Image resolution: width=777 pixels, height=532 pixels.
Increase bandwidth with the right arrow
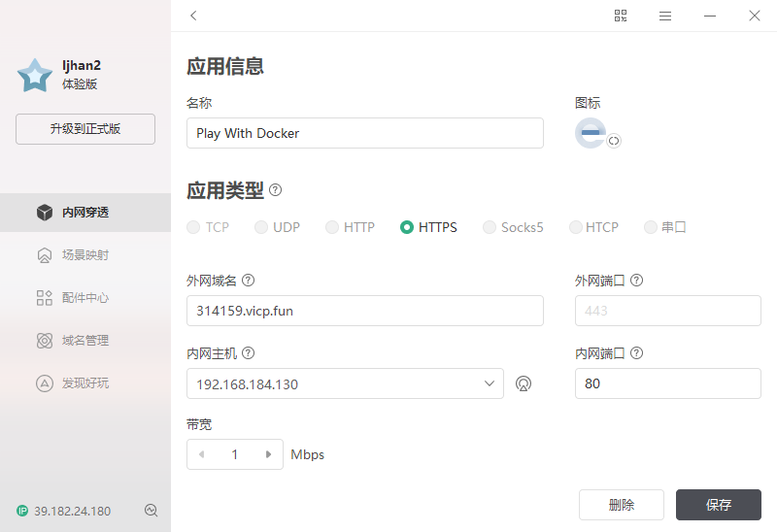tap(268, 454)
